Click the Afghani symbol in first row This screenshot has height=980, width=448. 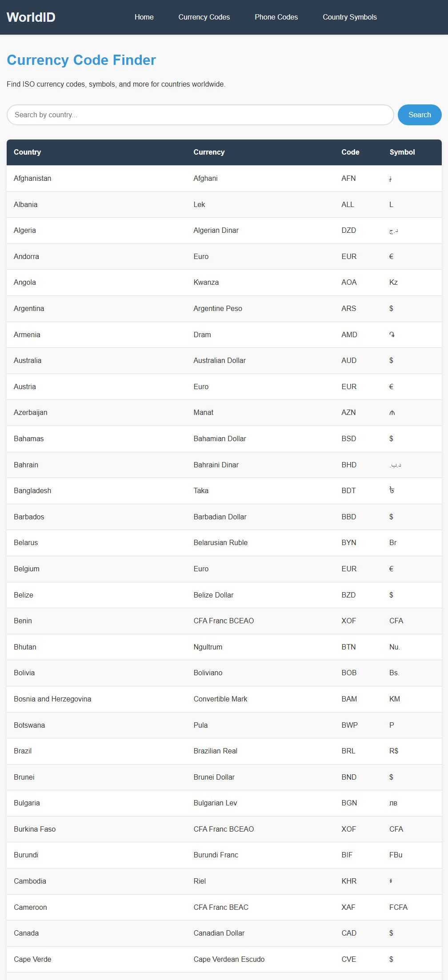(x=390, y=179)
